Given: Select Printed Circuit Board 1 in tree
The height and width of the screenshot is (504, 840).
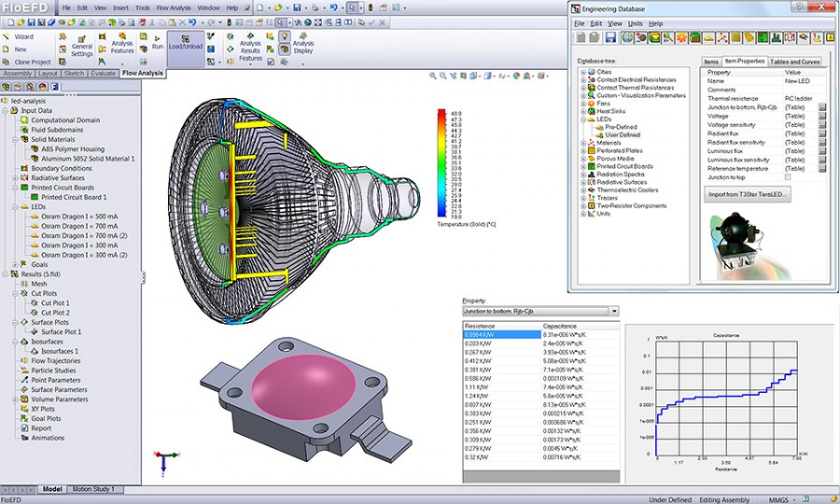Looking at the screenshot, I should 74,197.
